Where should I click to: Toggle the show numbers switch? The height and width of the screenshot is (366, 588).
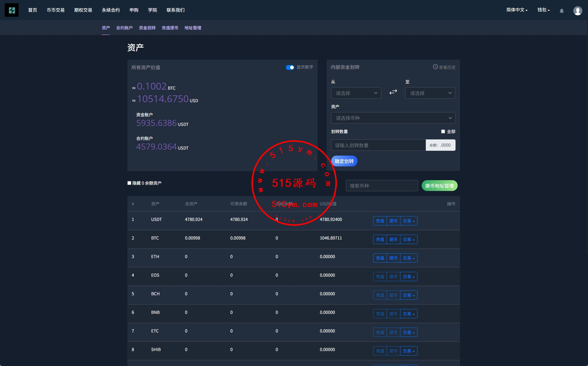(290, 67)
